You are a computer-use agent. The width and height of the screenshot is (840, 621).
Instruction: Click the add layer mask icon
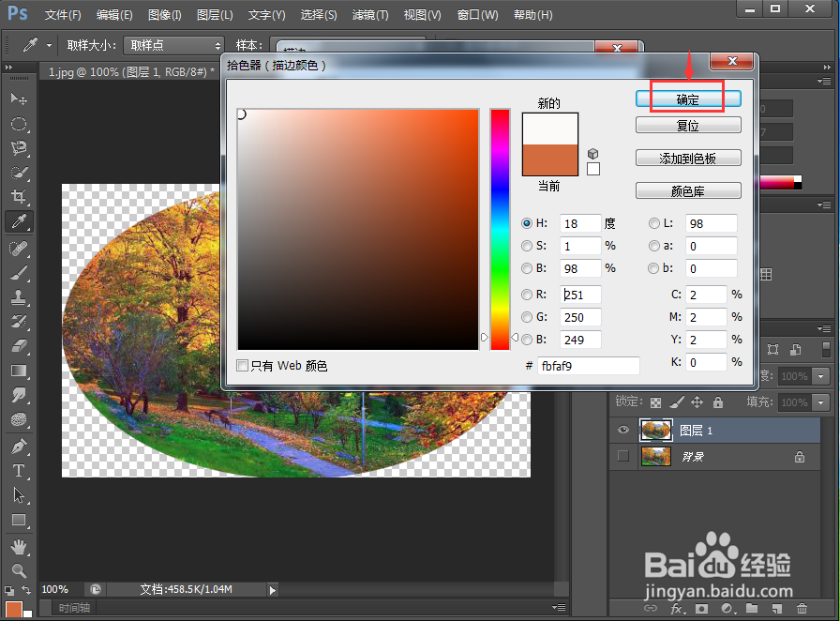click(x=702, y=608)
